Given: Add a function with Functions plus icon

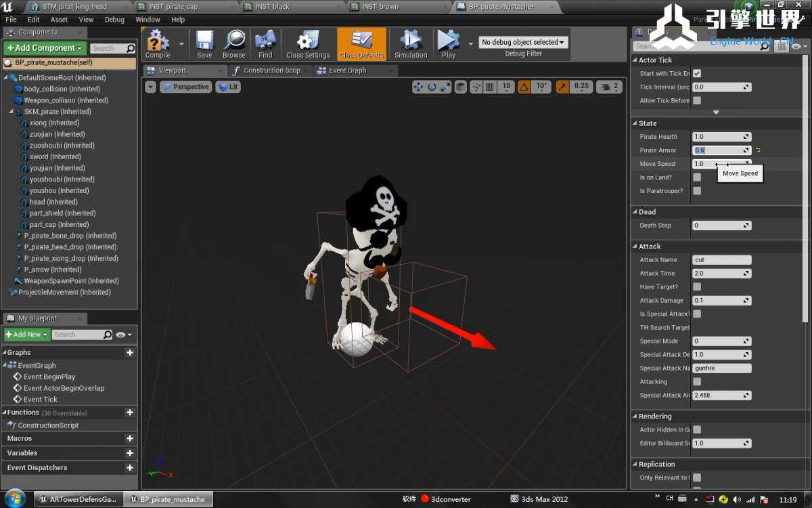Looking at the screenshot, I should pos(130,412).
